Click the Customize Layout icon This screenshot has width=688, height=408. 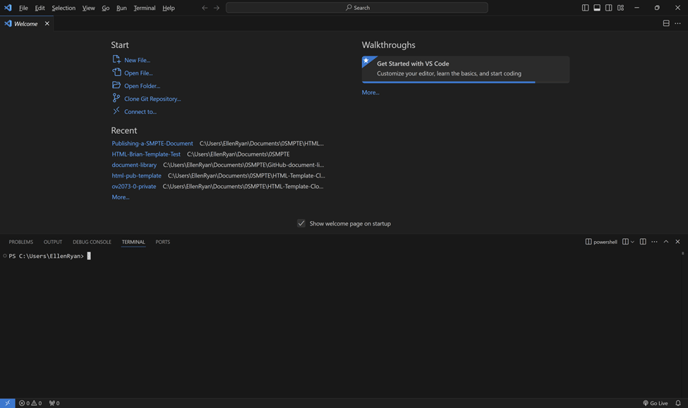click(x=621, y=8)
